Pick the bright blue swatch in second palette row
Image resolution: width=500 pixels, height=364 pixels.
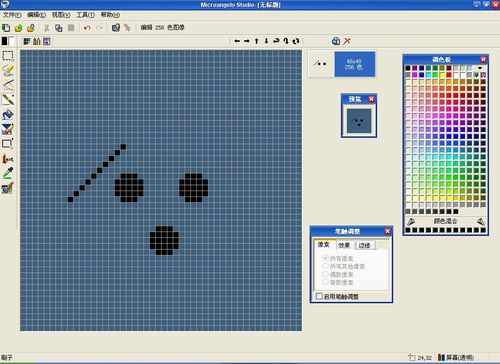tap(422, 75)
